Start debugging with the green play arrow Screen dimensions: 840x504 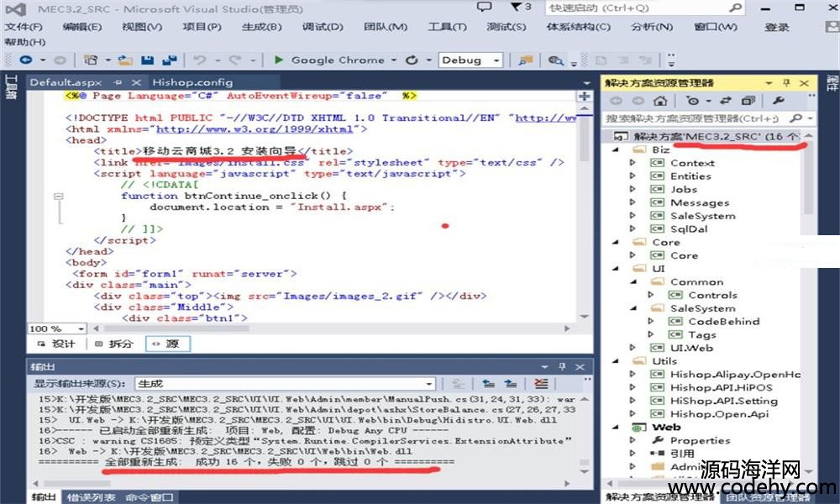pos(279,60)
